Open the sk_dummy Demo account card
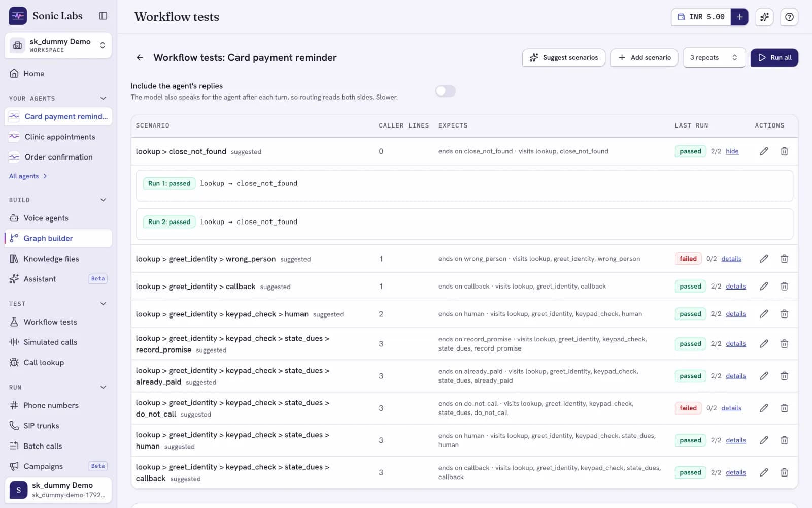Screen dimensions: 812x508 pyautogui.click(x=58, y=490)
